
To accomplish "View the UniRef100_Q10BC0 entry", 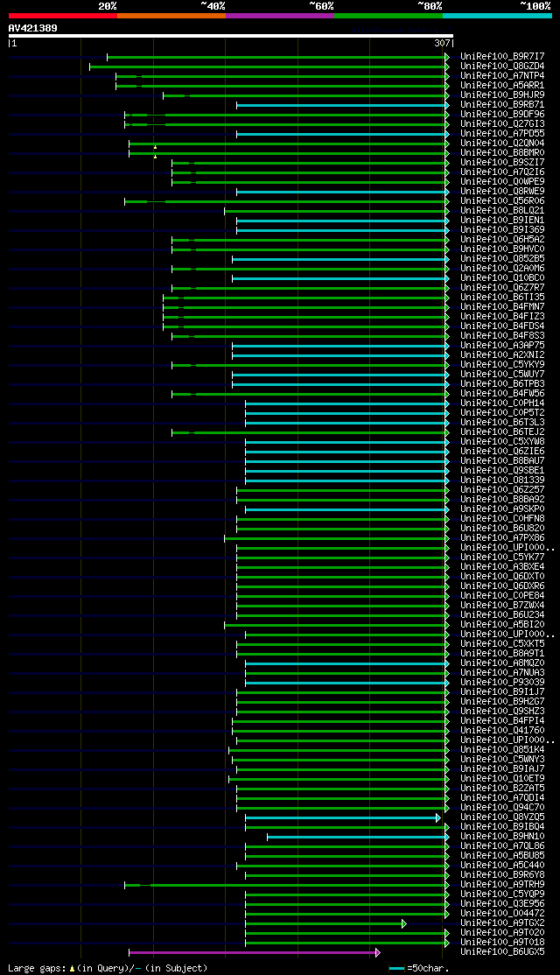I will tap(502, 278).
